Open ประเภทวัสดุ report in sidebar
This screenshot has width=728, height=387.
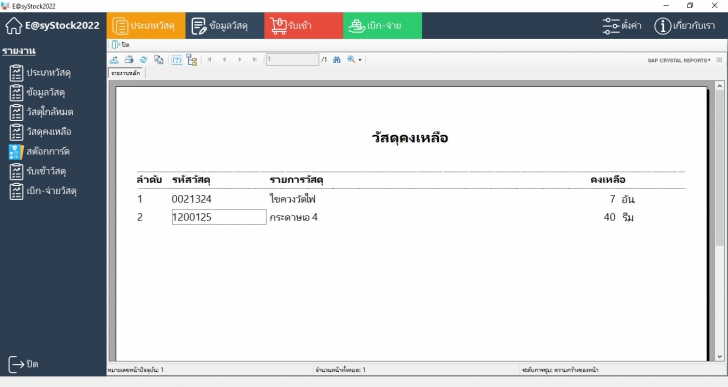click(x=40, y=73)
